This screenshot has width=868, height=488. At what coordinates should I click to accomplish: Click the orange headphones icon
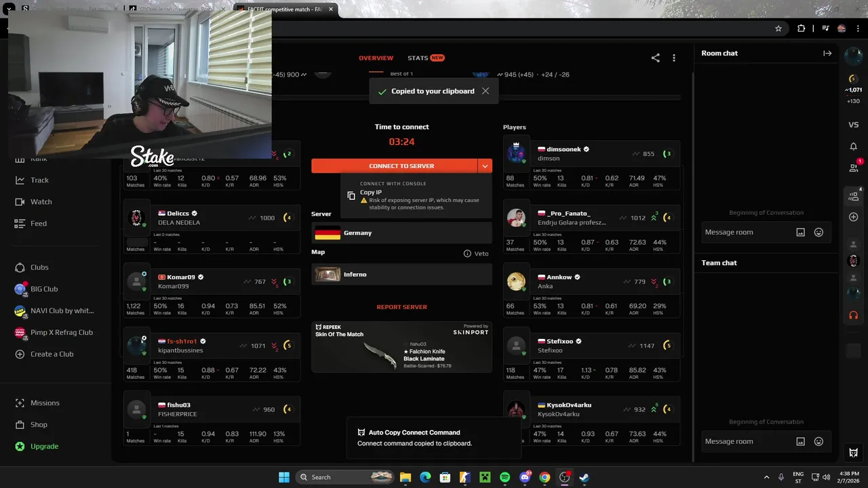854,315
